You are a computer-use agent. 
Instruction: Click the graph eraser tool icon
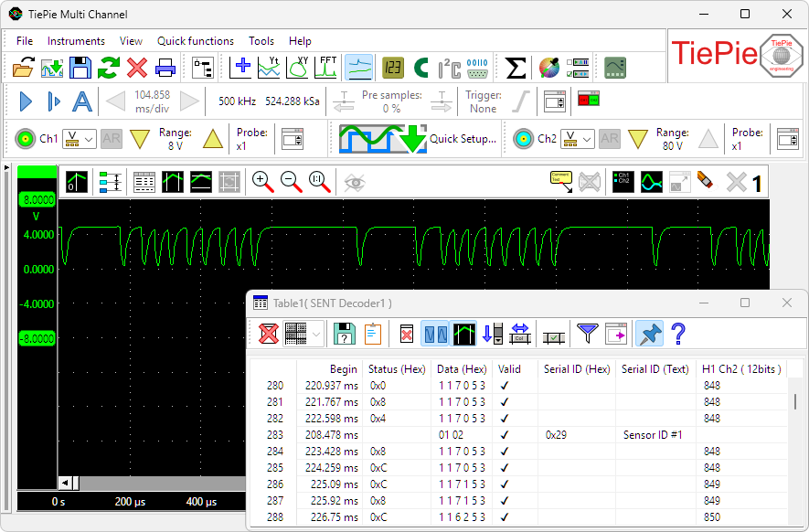(706, 182)
